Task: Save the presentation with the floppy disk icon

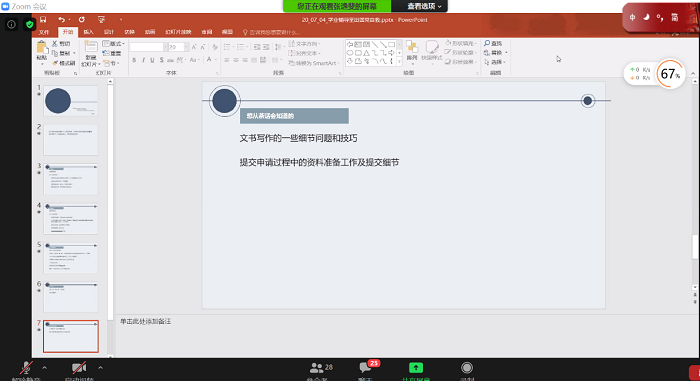Action: click(43, 20)
